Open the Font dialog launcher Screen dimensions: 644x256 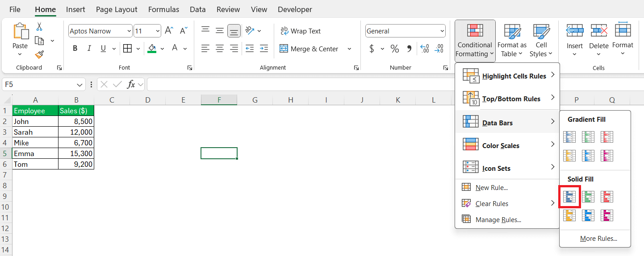190,68
